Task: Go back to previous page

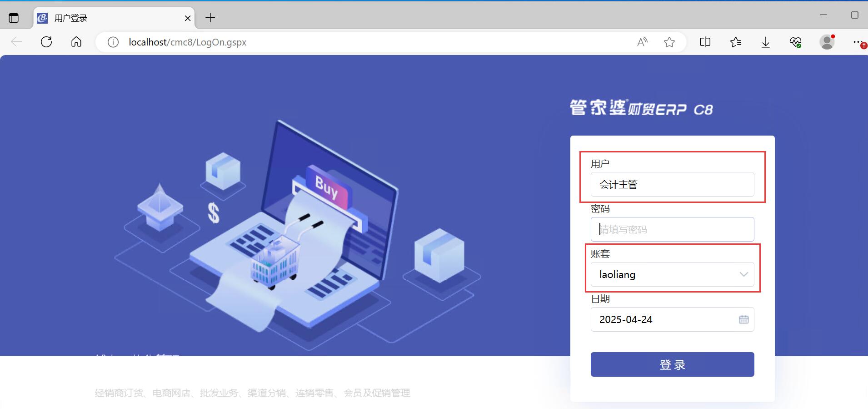Action: (16, 42)
